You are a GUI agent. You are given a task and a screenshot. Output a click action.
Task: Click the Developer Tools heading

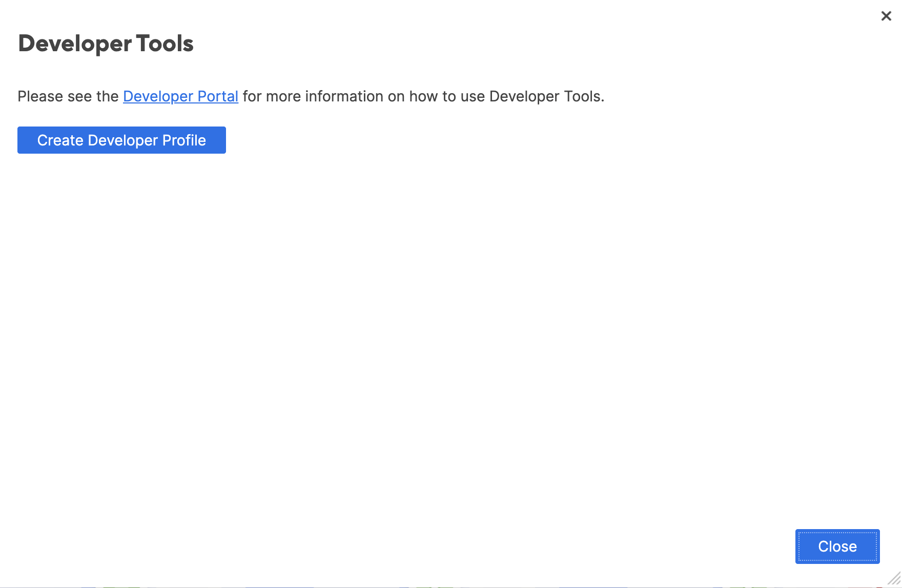tap(106, 44)
